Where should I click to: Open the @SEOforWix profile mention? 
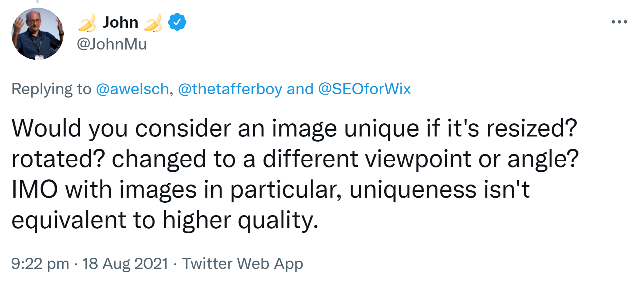pos(364,89)
